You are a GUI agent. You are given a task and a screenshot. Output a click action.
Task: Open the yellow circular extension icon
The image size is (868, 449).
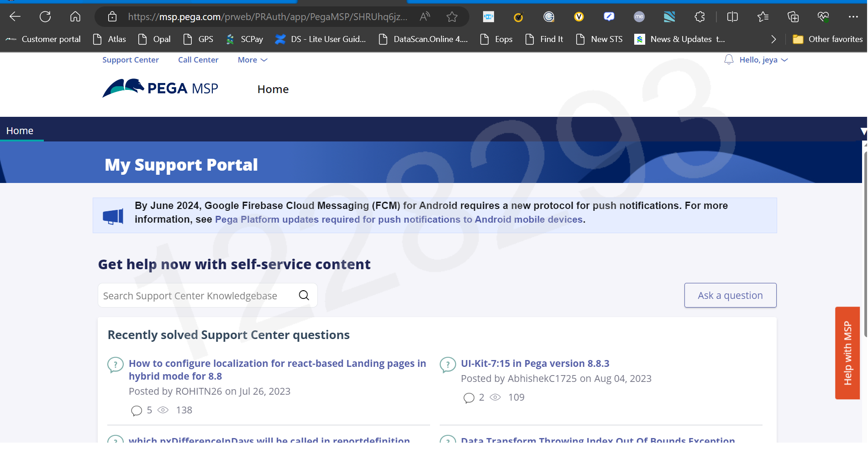518,17
